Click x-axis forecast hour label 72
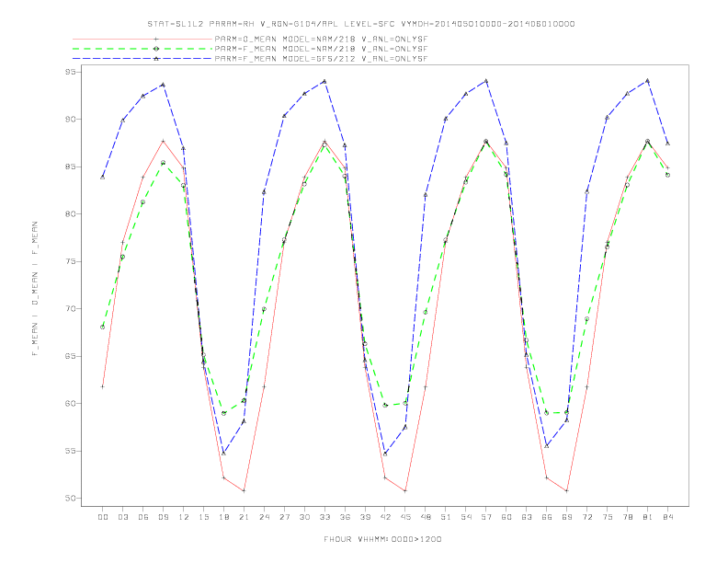The height and width of the screenshot is (563, 728). [586, 517]
